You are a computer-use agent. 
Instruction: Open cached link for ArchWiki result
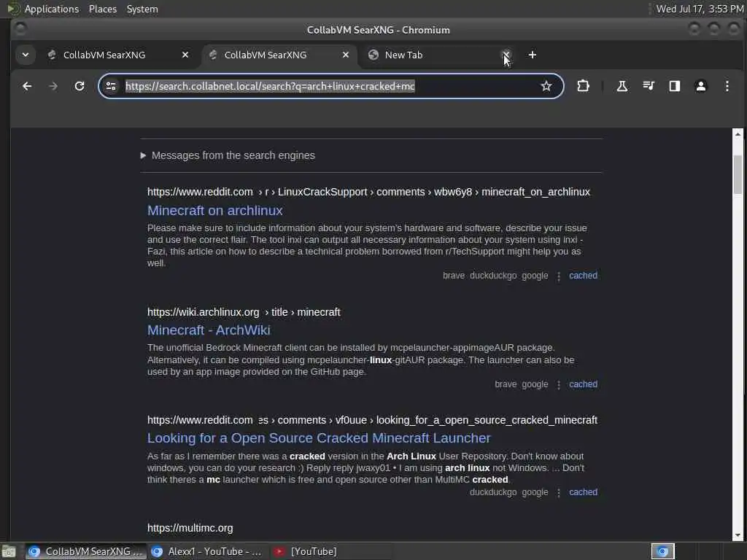click(583, 384)
